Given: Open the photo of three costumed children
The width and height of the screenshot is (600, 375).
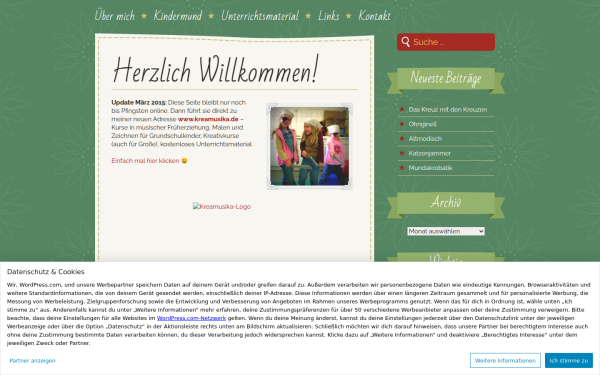Looking at the screenshot, I should pos(309,146).
